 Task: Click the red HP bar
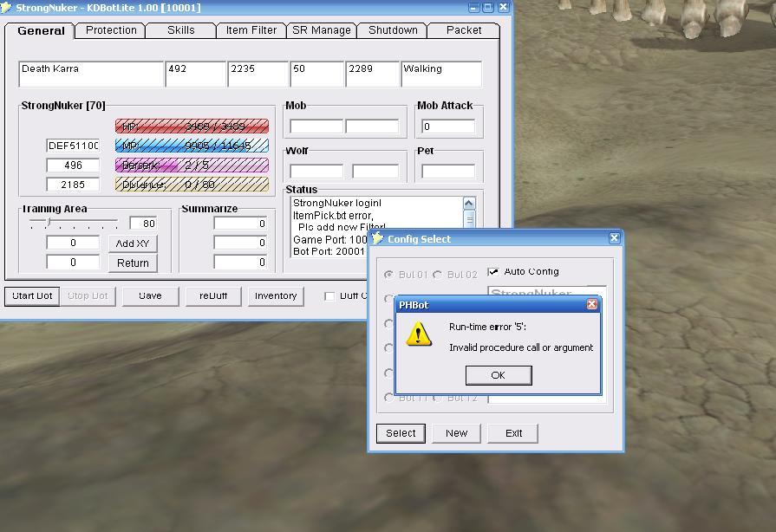click(x=192, y=127)
